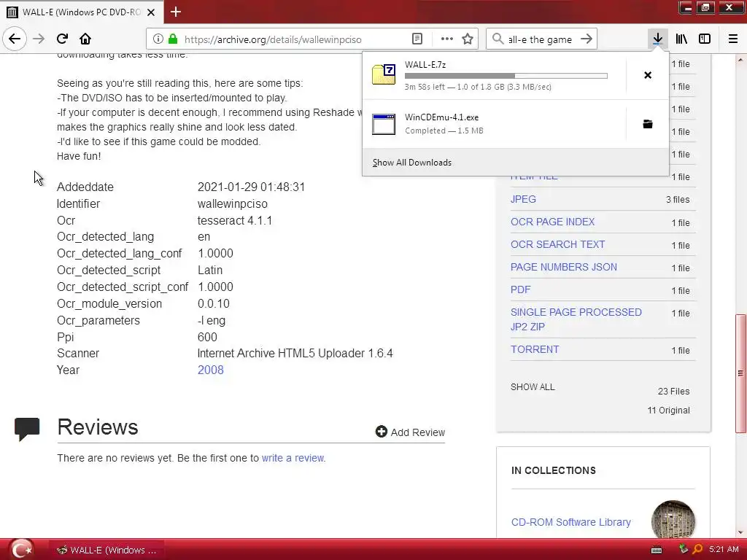Toggle reader view in address bar
The height and width of the screenshot is (560, 747).
tap(417, 39)
